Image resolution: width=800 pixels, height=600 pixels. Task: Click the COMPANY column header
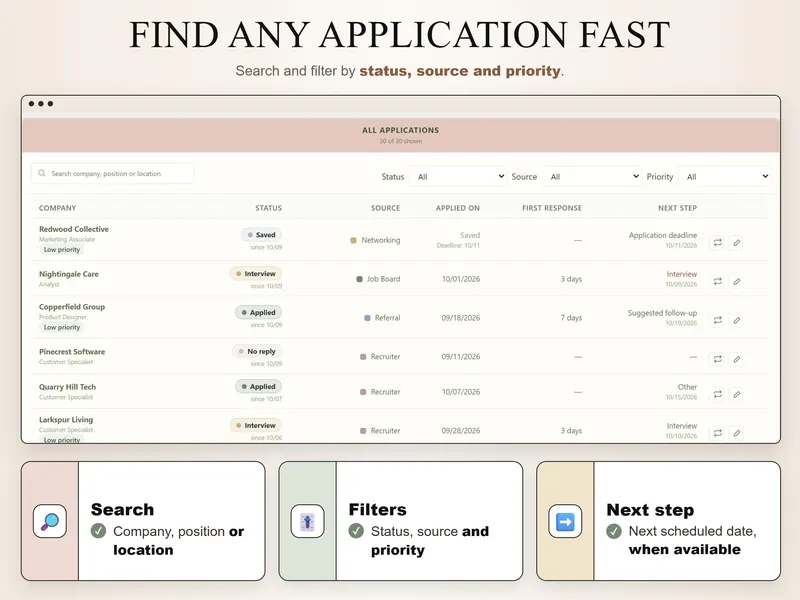point(58,208)
